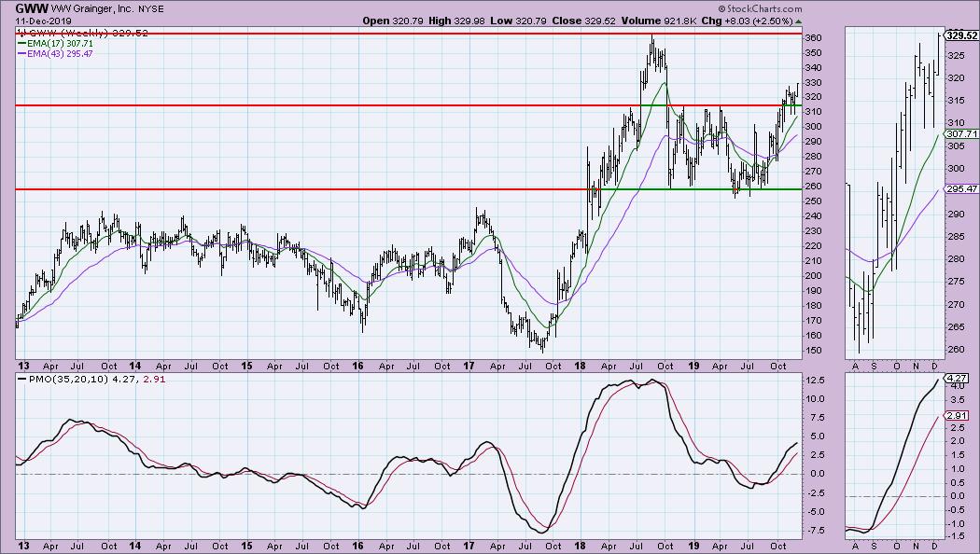The width and height of the screenshot is (980, 554).
Task: Click the 150 price axis label
Action: tap(813, 351)
